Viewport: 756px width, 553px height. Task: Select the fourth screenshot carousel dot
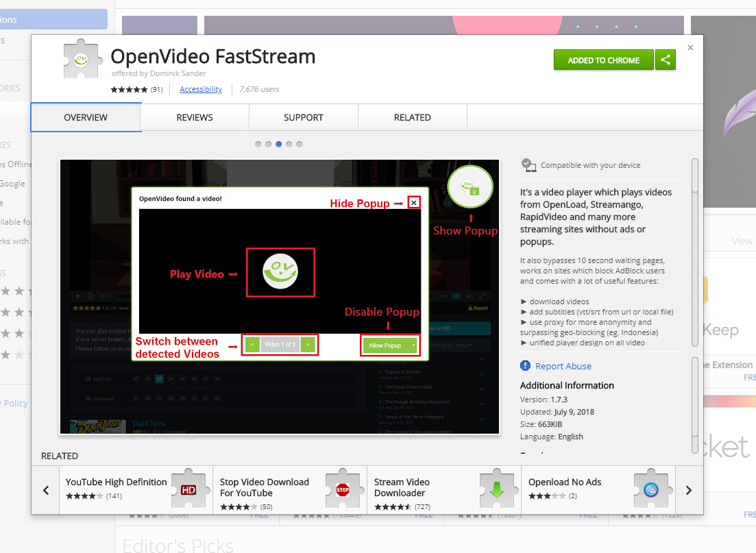pos(289,144)
